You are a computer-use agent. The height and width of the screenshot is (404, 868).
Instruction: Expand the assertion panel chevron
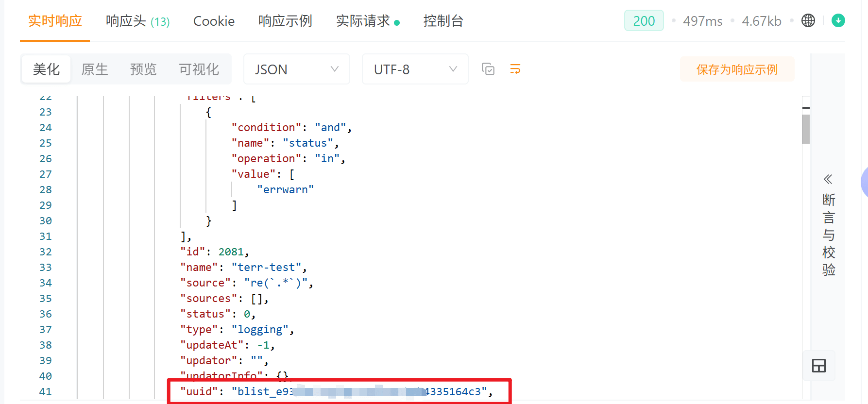(828, 179)
